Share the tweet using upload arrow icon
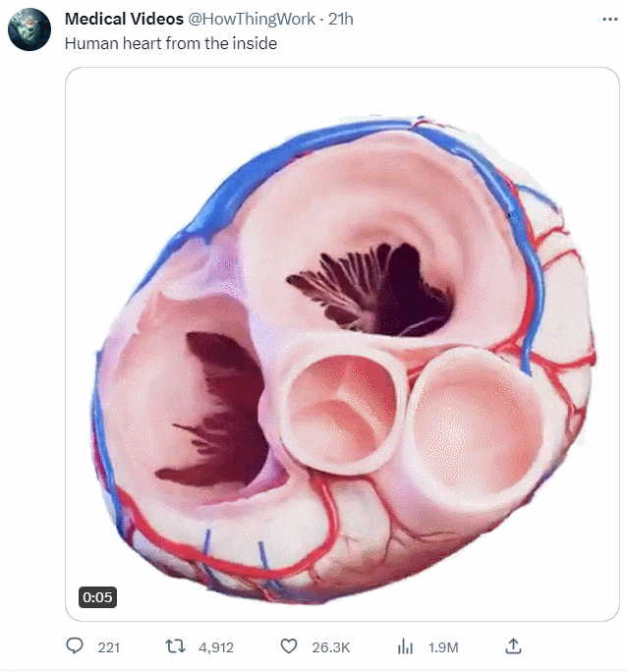The image size is (627, 672). (x=513, y=645)
